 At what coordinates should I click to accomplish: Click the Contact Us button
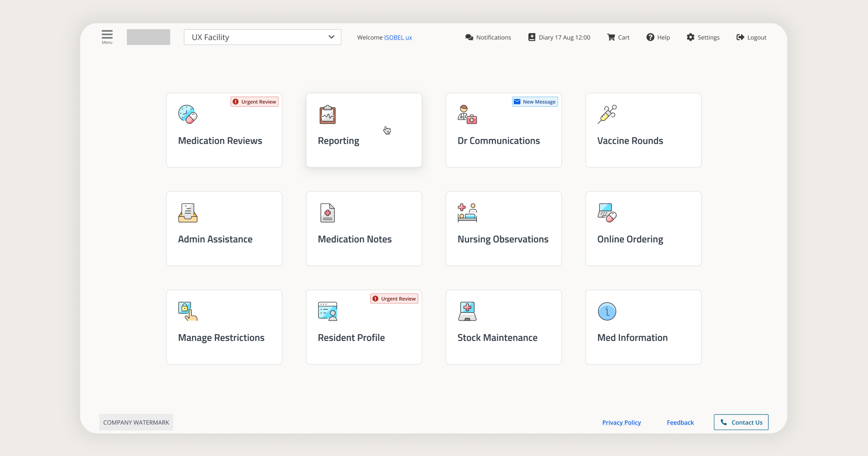pyautogui.click(x=741, y=422)
